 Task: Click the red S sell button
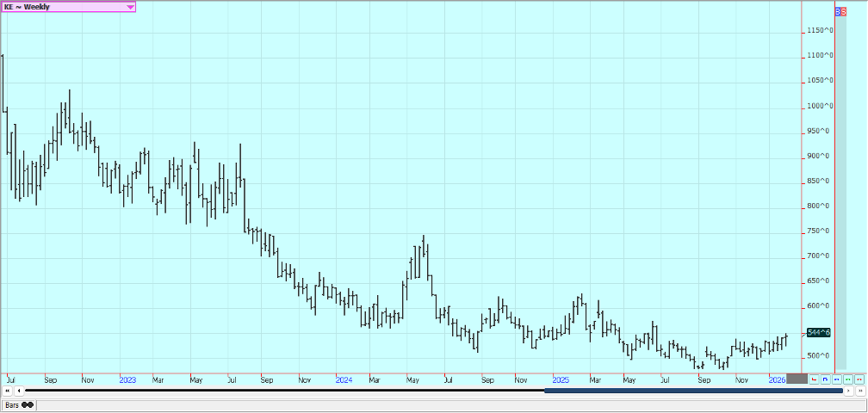(x=845, y=12)
